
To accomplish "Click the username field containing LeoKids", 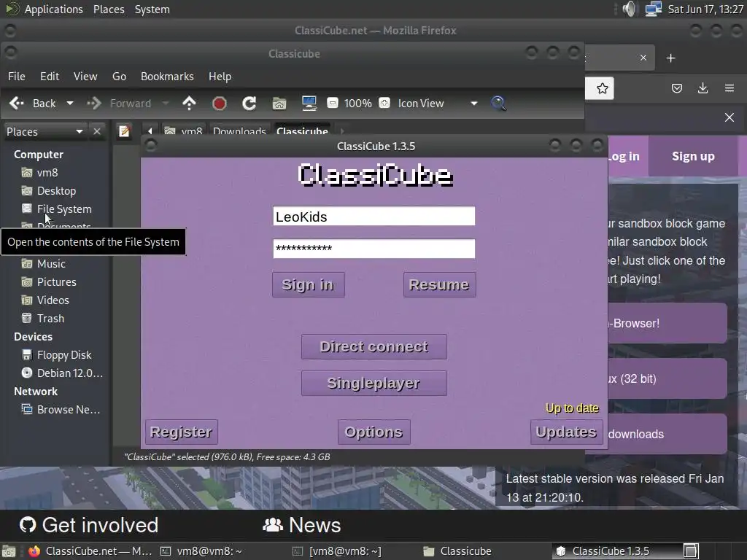I will (x=374, y=216).
